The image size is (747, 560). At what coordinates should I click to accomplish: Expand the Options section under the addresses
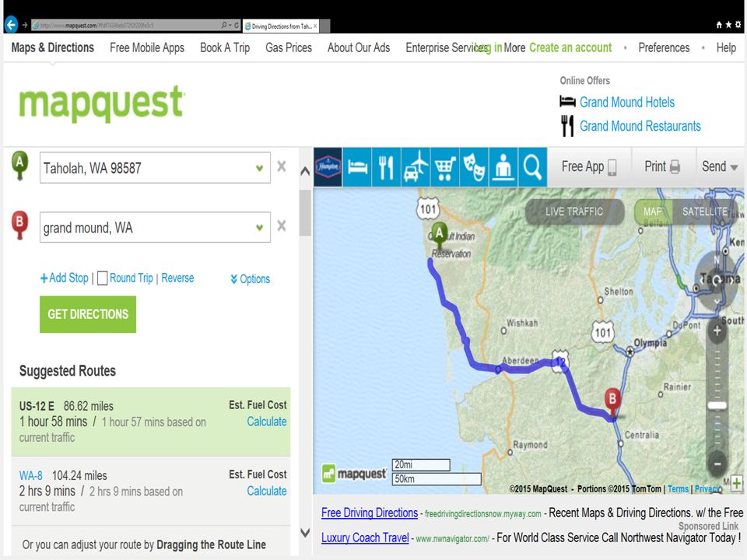coord(250,278)
